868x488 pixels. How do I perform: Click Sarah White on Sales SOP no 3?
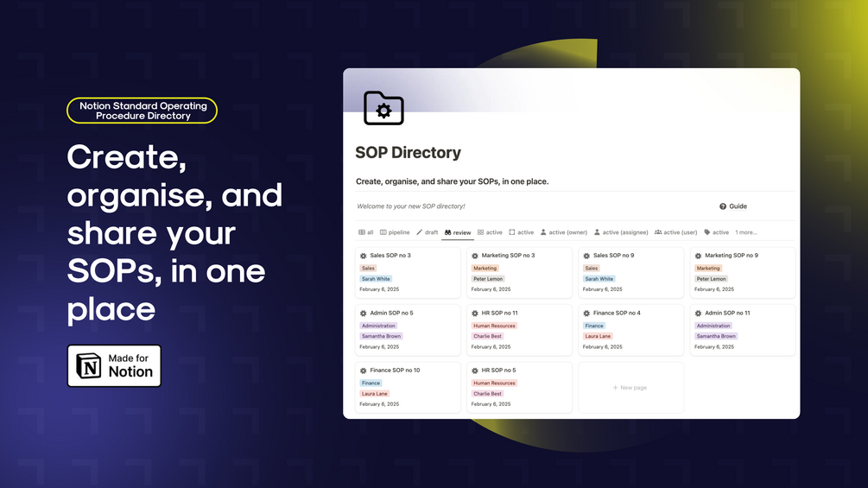point(376,279)
